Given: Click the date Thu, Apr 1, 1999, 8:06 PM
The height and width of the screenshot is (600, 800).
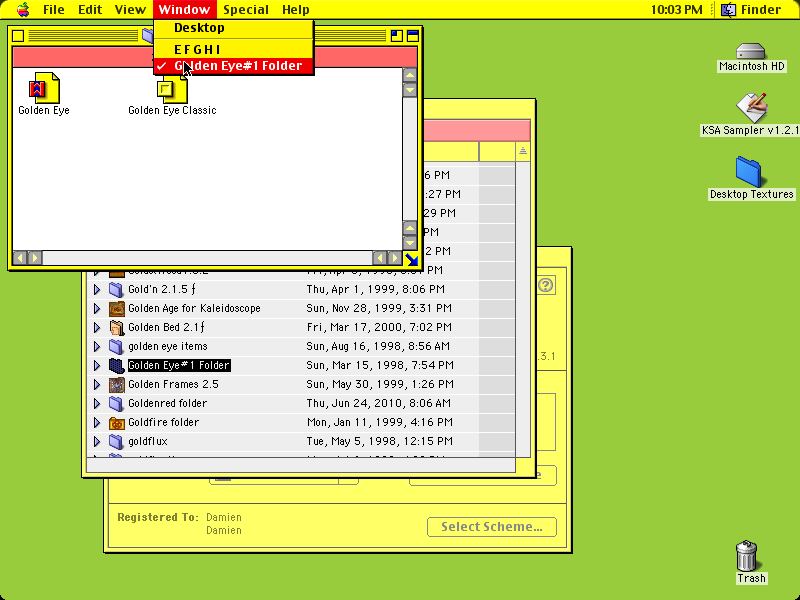Looking at the screenshot, I should point(376,289).
